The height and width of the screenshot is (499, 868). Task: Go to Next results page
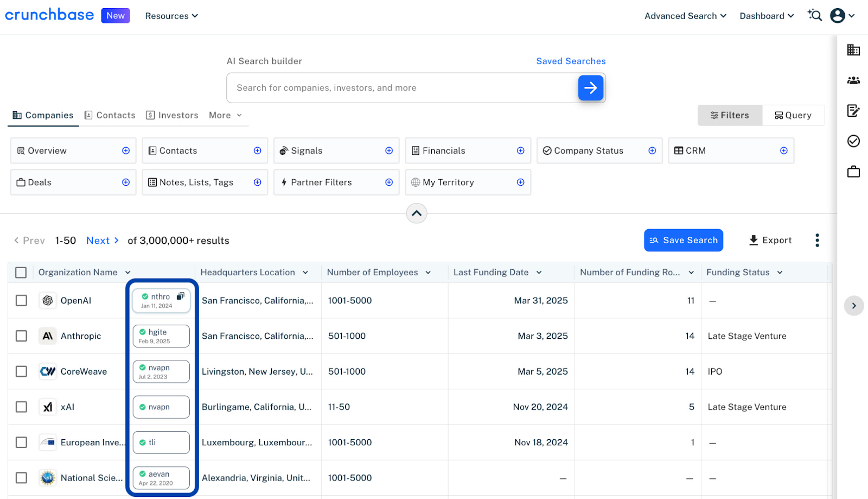point(103,241)
